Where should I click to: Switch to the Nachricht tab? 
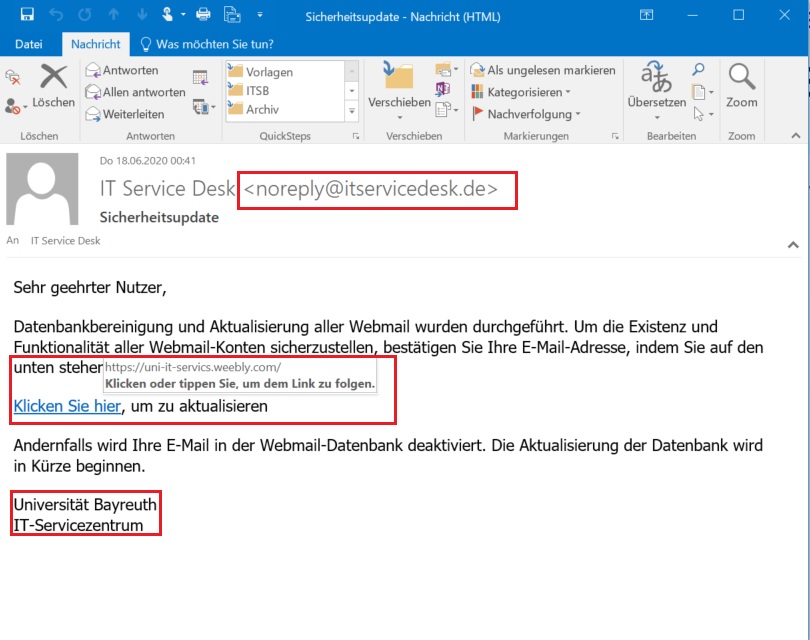click(96, 44)
